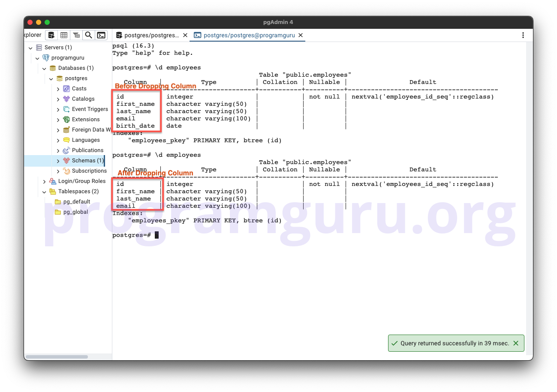The image size is (557, 392).
Task: Click the Publications node icon
Action: (66, 150)
